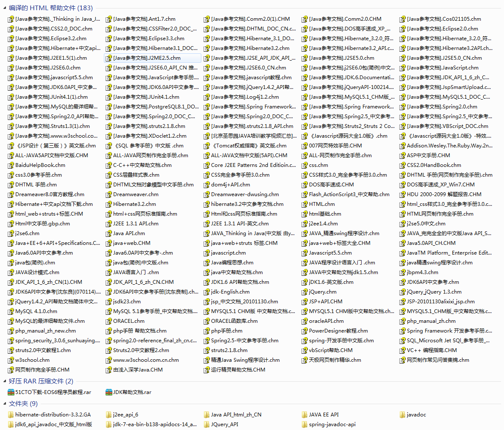504x430 pixels.
Task: Click the CHM icon of oracleAPI.chm
Action: click(304, 321)
